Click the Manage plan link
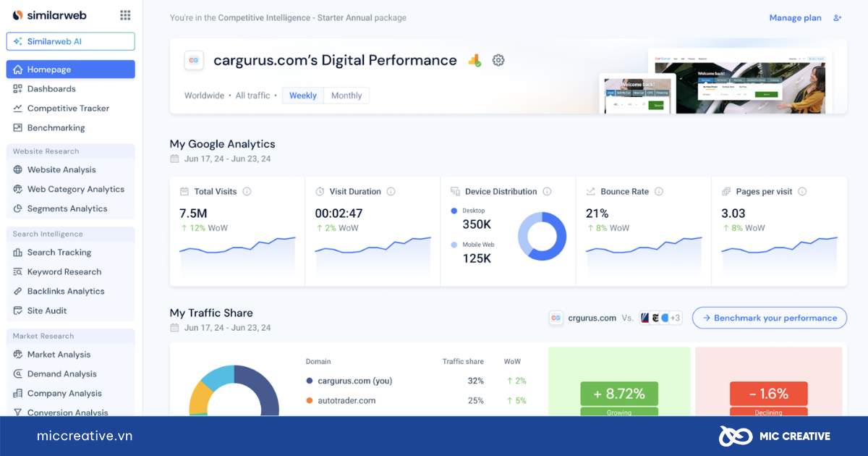The image size is (868, 456). pyautogui.click(x=795, y=18)
